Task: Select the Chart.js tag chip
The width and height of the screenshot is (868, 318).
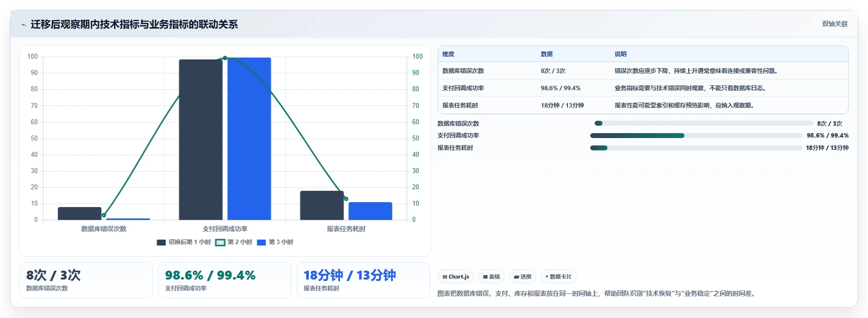Action: 455,277
